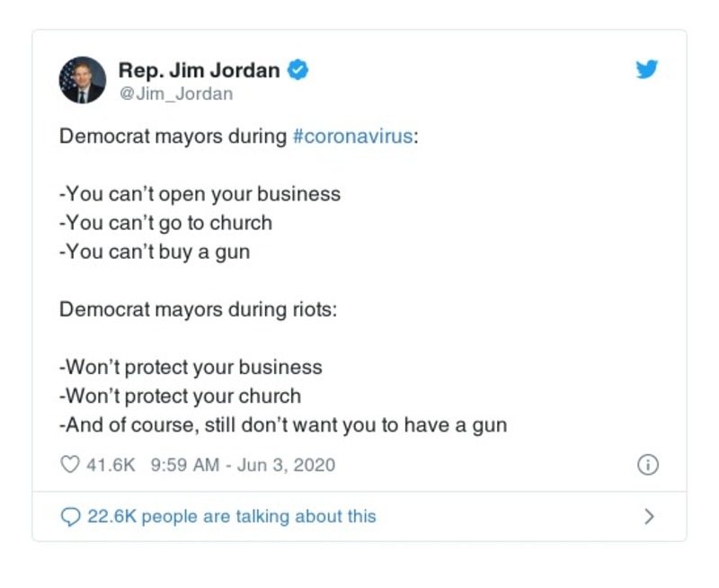Open the tweet info circle icon
This screenshot has width=719, height=588.
point(647,465)
